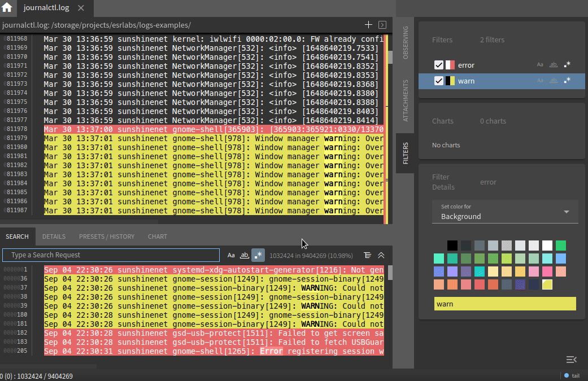Uncheck the error filter checkbox
The height and width of the screenshot is (381, 588).
[x=438, y=65]
